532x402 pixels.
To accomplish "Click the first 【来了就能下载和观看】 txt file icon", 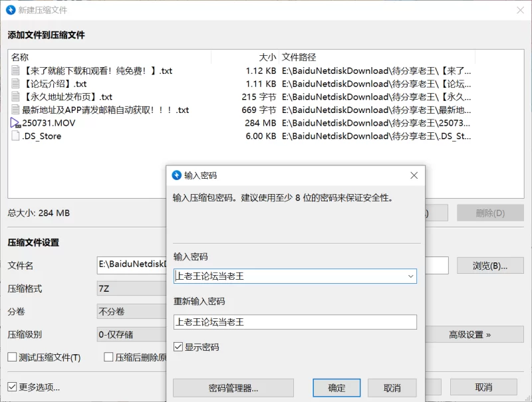I will pyautogui.click(x=16, y=70).
